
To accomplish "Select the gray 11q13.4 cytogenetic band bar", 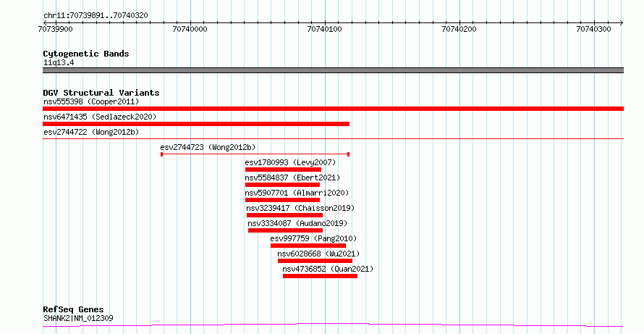I will point(333,70).
